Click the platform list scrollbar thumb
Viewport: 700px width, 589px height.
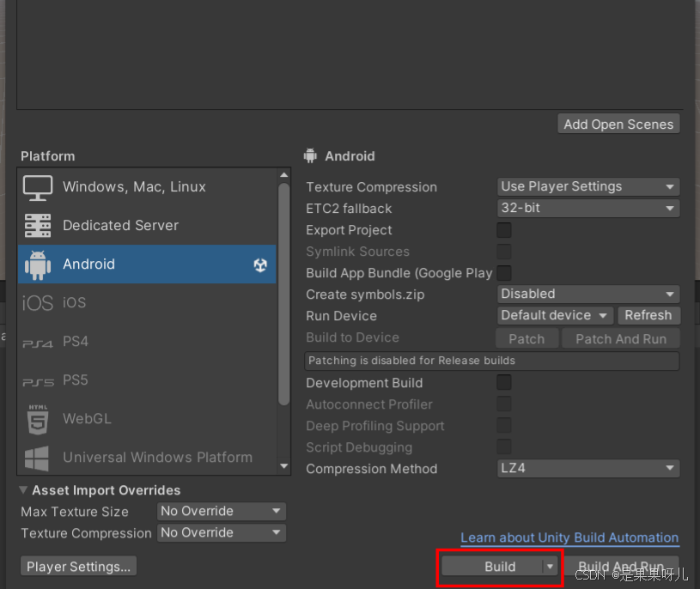(x=284, y=294)
